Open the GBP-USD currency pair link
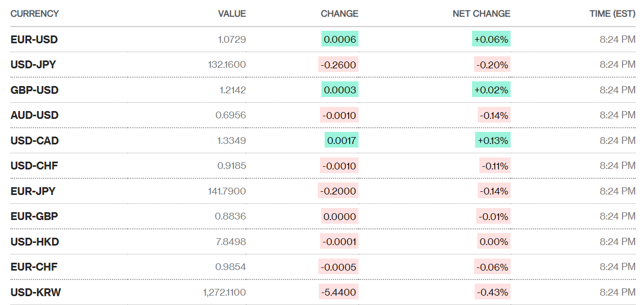Viewport: 644px width, 305px height. 34,90
